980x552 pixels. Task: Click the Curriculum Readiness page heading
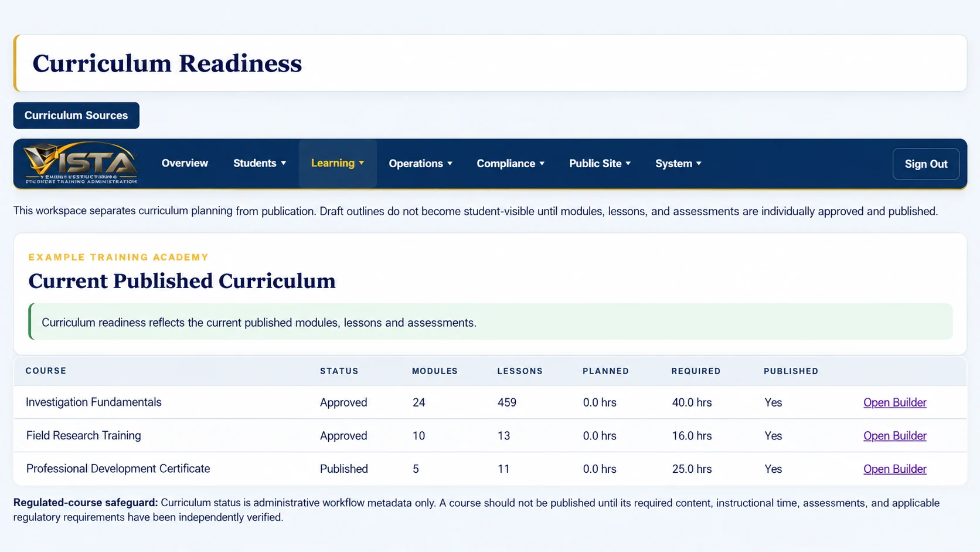click(x=167, y=63)
